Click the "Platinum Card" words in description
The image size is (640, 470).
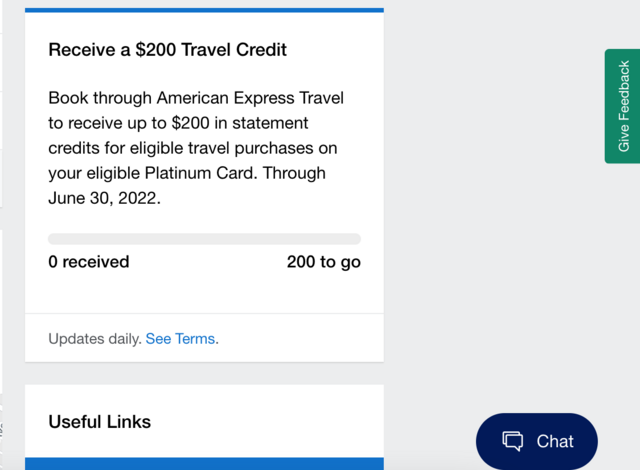(x=201, y=173)
